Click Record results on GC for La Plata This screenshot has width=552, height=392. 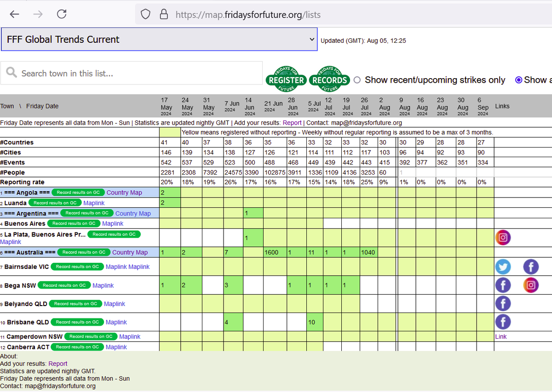[114, 234]
